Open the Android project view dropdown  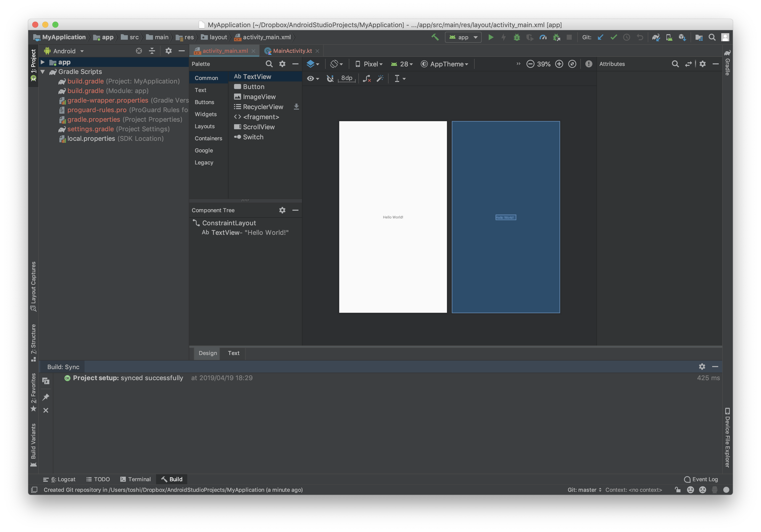click(x=64, y=51)
